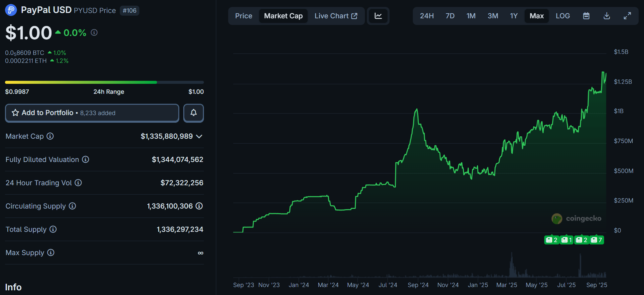Screen dimensions: 644x295
Task: Click the infinity max supply value
Action: click(201, 253)
